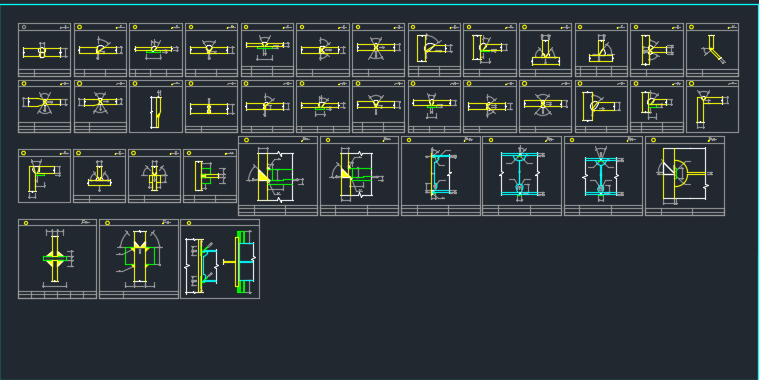Click the circle marker in the first top-row frame
The height and width of the screenshot is (380, 759).
pos(24,27)
